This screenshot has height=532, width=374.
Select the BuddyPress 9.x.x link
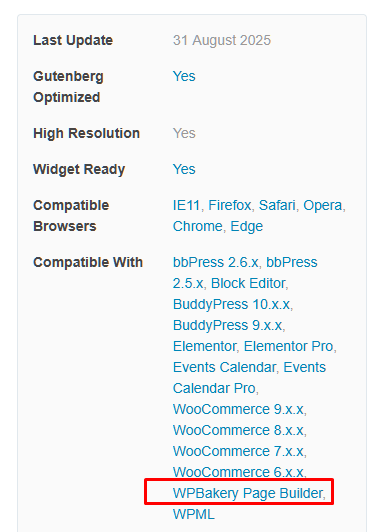(x=227, y=325)
